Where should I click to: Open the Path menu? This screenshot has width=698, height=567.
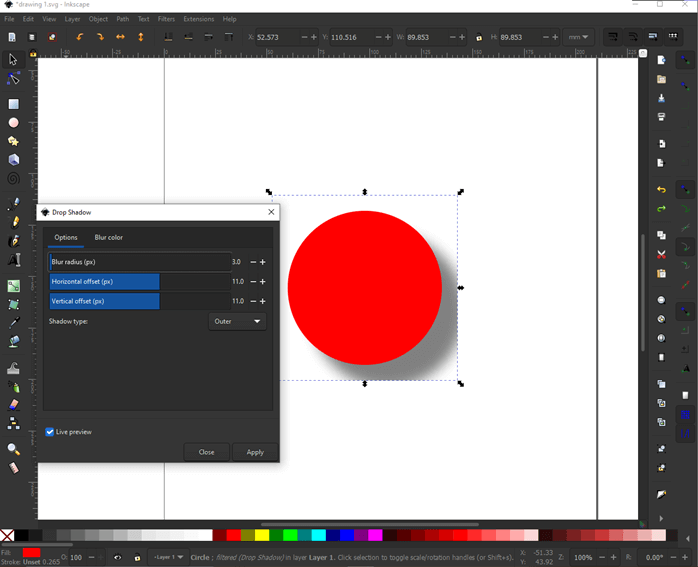(123, 19)
